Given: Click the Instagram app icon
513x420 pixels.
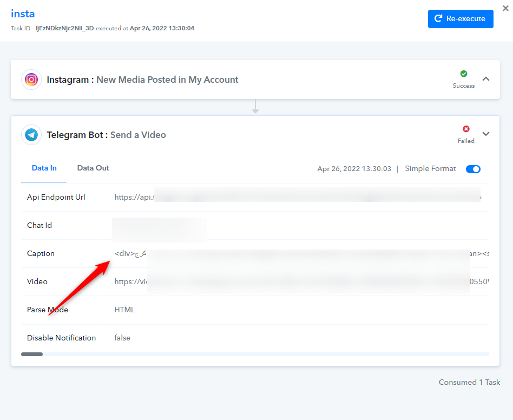Looking at the screenshot, I should click(x=31, y=80).
